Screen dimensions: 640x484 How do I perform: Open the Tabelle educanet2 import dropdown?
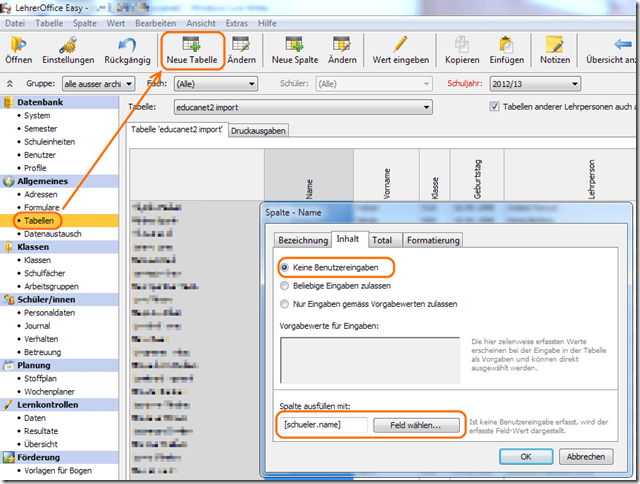click(308, 107)
